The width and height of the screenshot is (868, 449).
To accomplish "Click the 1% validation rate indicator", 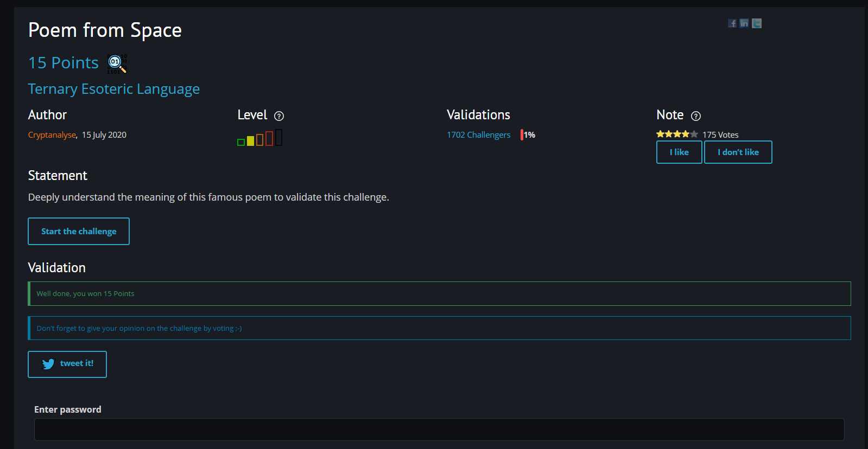I will [528, 135].
